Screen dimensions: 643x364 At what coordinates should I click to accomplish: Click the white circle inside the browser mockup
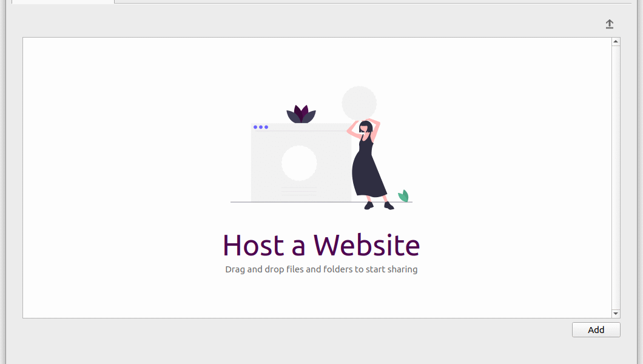pos(299,163)
